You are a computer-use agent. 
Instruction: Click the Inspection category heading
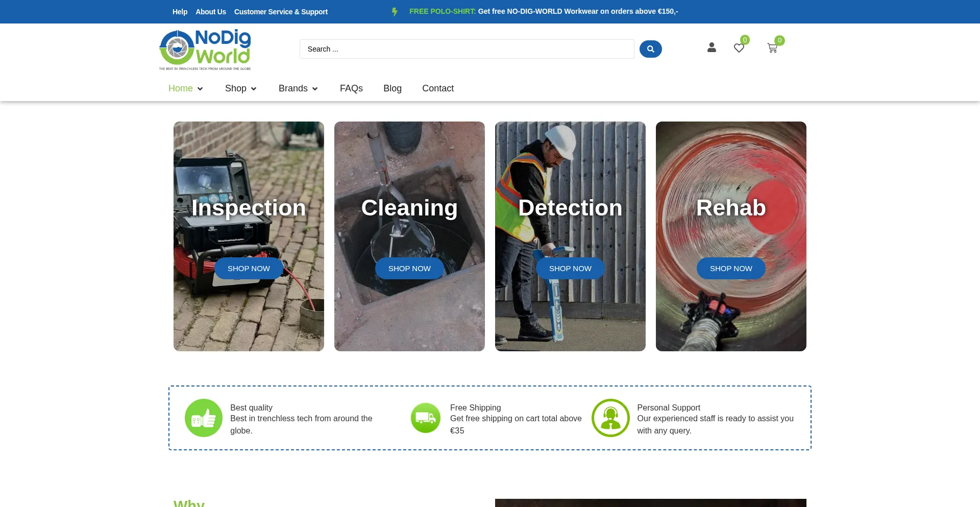click(x=249, y=208)
